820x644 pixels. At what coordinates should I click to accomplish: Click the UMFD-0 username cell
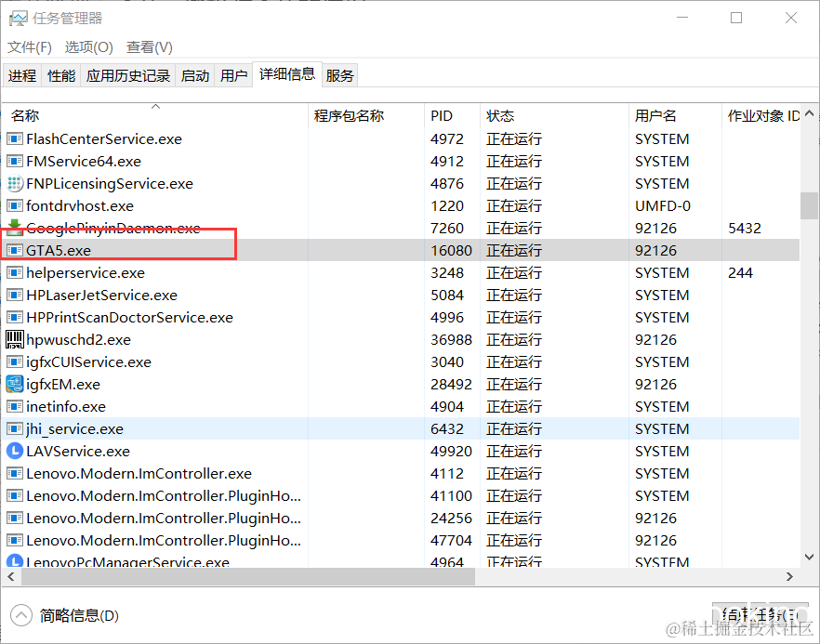pyautogui.click(x=663, y=206)
